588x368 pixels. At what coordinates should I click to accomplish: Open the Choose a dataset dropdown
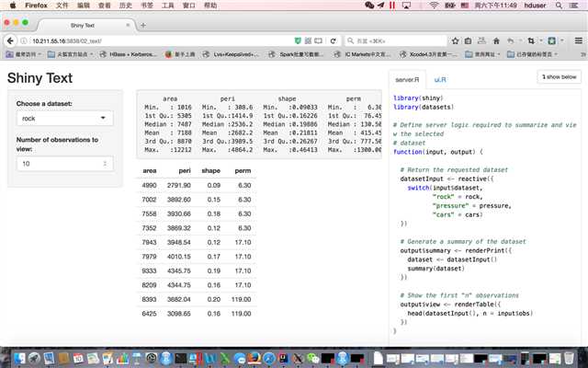[x=64, y=119]
